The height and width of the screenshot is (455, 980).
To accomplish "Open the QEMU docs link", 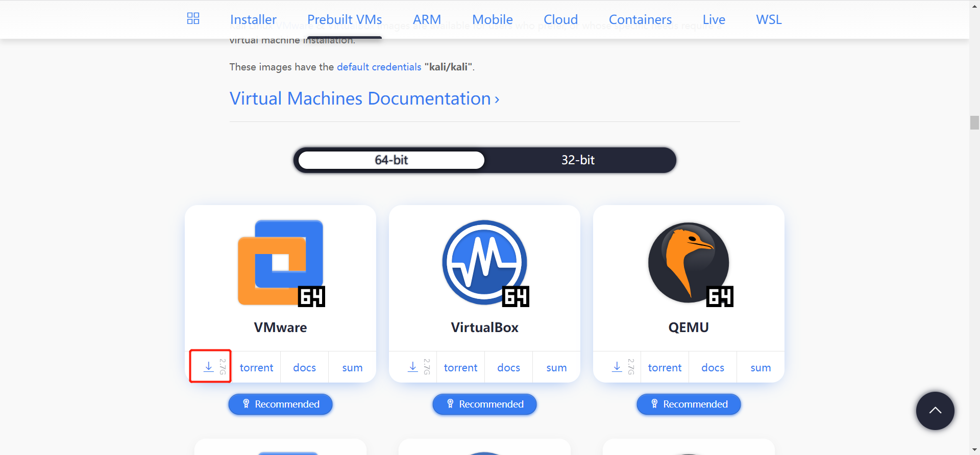I will click(x=713, y=367).
